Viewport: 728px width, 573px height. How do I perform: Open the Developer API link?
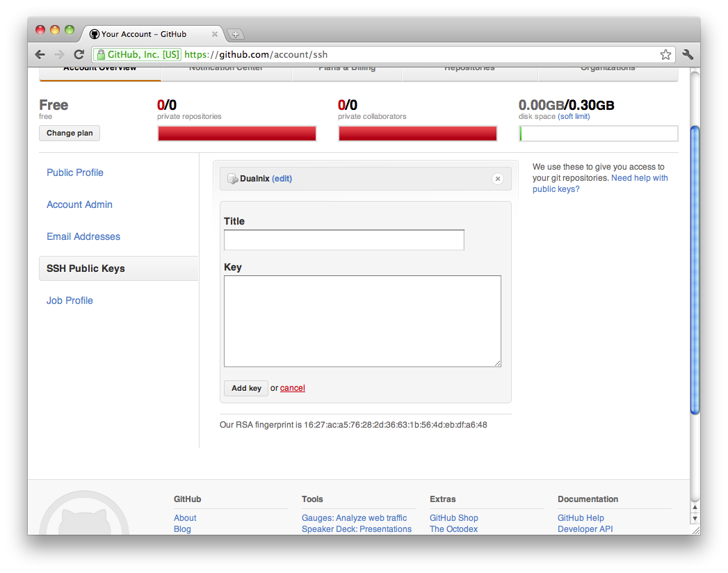(x=585, y=529)
